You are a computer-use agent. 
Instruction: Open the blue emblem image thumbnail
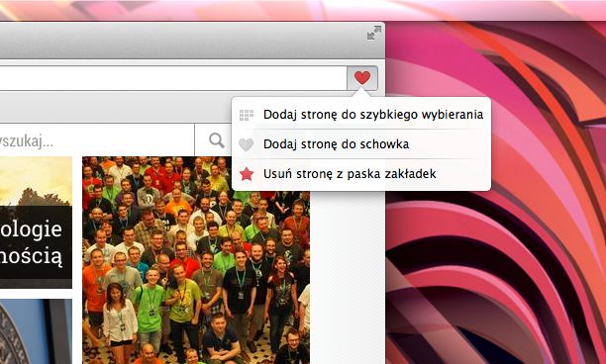pyautogui.click(x=36, y=331)
